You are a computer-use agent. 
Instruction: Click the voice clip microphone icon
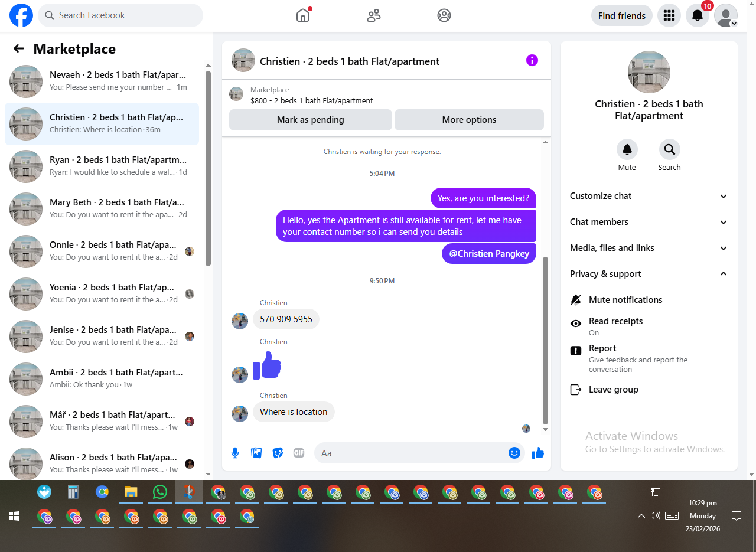[235, 453]
